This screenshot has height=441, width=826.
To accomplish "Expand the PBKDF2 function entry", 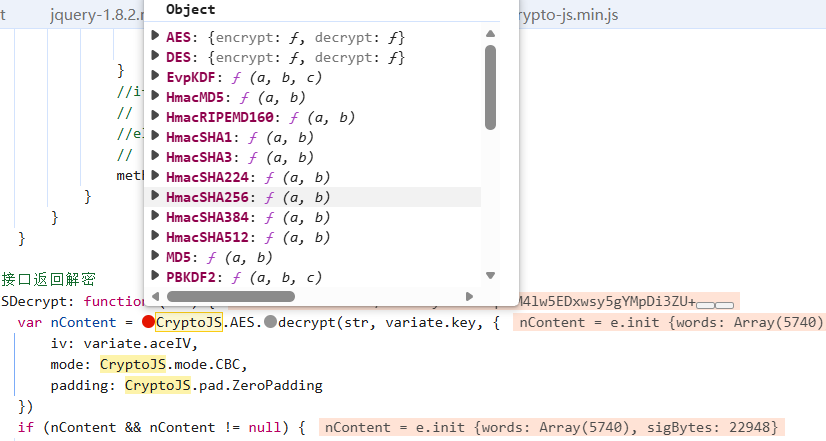I will (x=155, y=276).
